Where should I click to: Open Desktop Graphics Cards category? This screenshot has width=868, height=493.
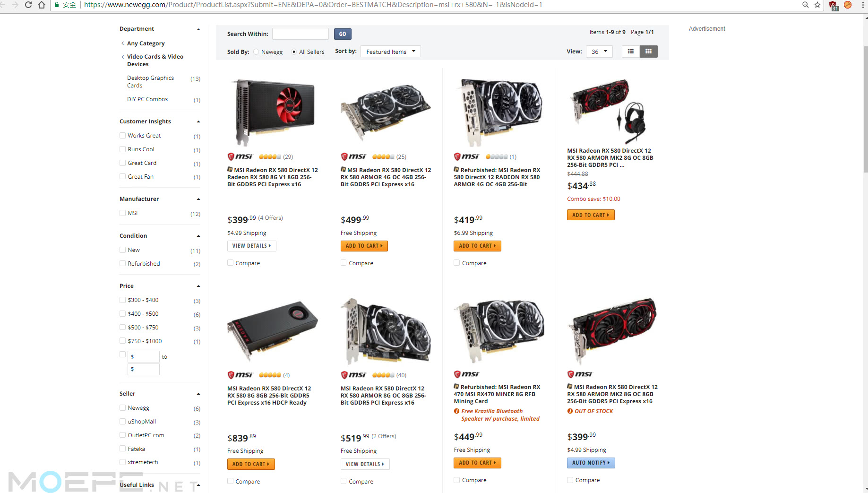pos(150,81)
